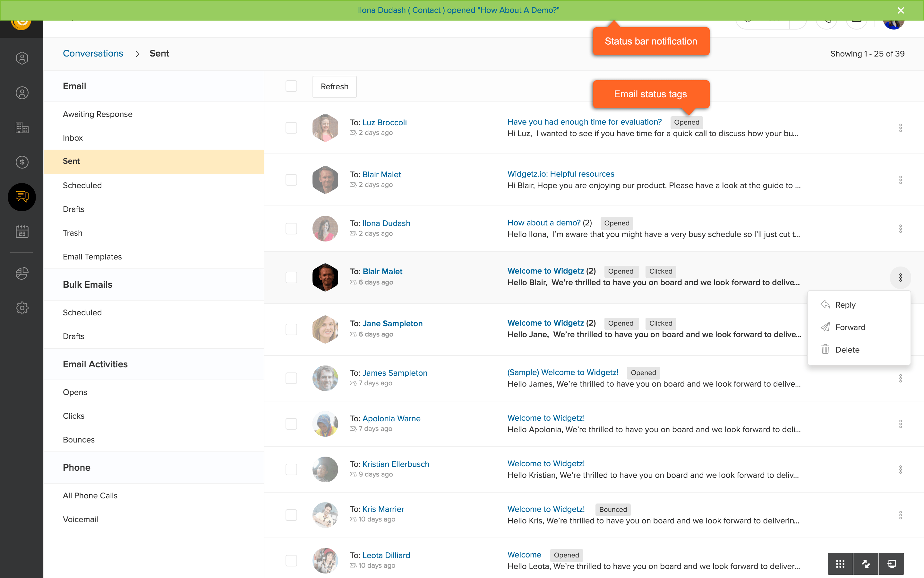
Task: Select the Blair Malet Helpful resources checkbox
Action: (291, 180)
